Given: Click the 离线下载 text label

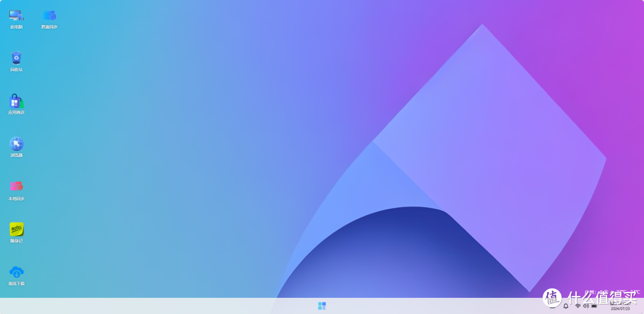Looking at the screenshot, I should pyautogui.click(x=16, y=284).
